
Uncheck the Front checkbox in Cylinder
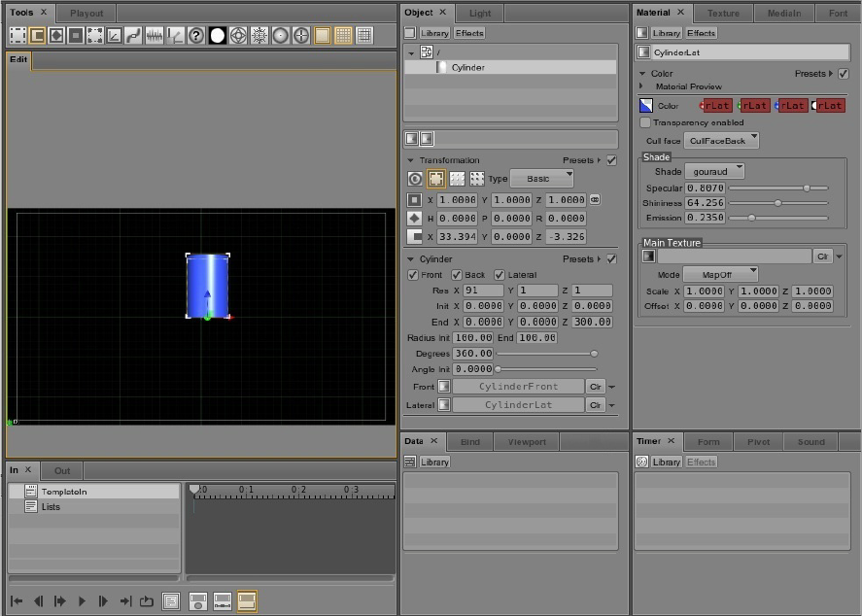413,275
